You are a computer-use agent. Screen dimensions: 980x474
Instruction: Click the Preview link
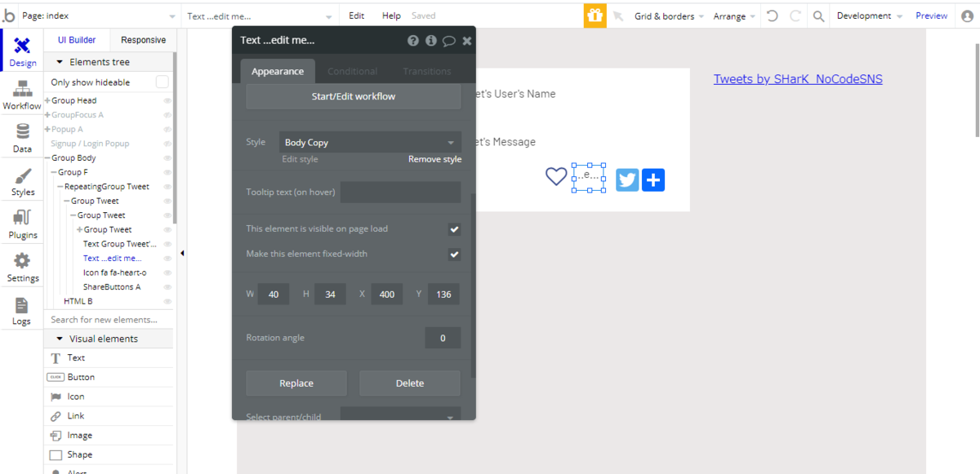coord(931,16)
